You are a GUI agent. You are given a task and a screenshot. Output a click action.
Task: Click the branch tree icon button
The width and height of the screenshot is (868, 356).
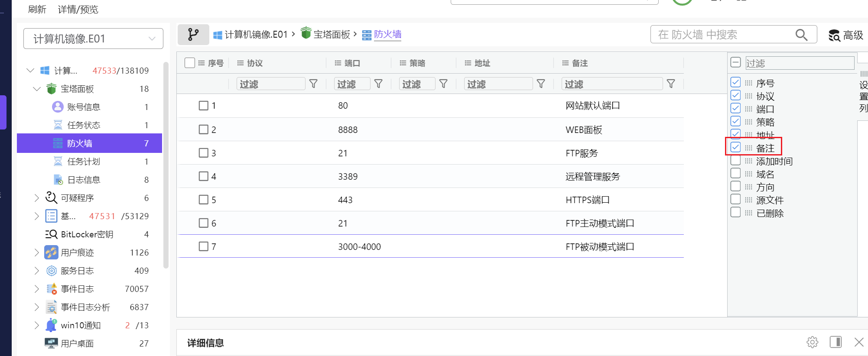coord(193,35)
